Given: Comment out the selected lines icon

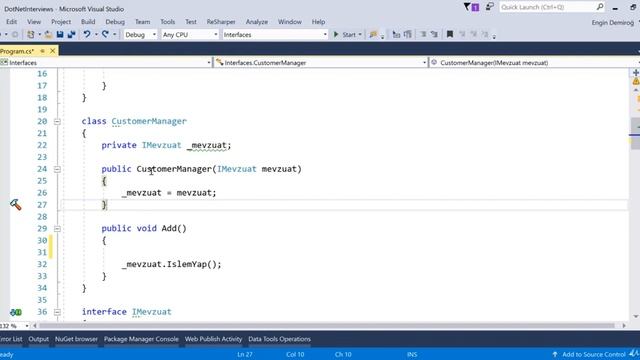Looking at the screenshot, I should click(x=423, y=35).
